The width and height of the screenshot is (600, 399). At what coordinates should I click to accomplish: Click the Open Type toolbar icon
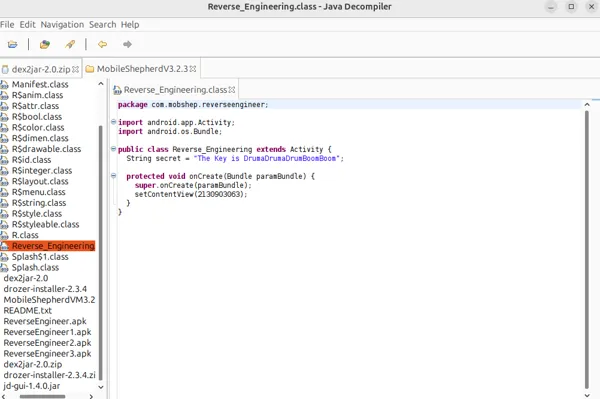point(45,44)
